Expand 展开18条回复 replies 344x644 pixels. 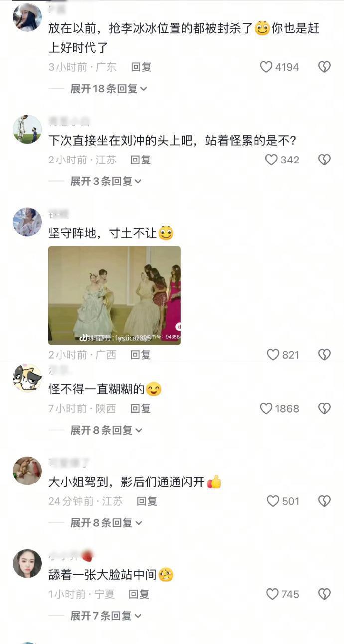click(x=109, y=89)
